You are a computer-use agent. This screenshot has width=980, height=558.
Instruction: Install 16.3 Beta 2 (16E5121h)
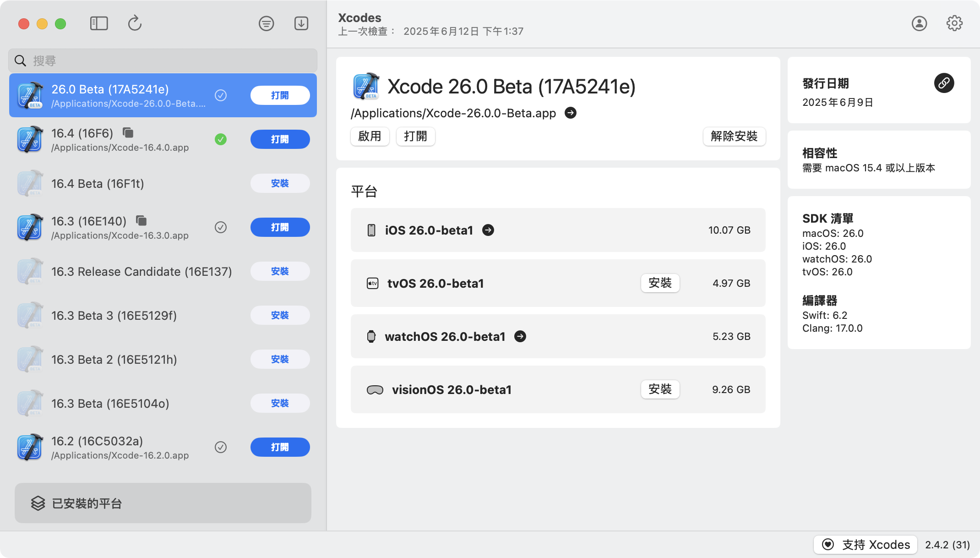point(280,359)
